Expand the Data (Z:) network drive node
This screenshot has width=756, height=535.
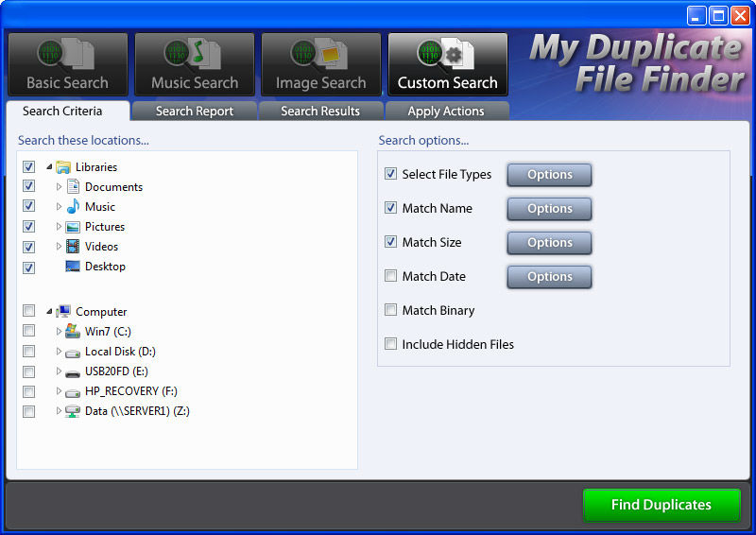[x=59, y=410]
